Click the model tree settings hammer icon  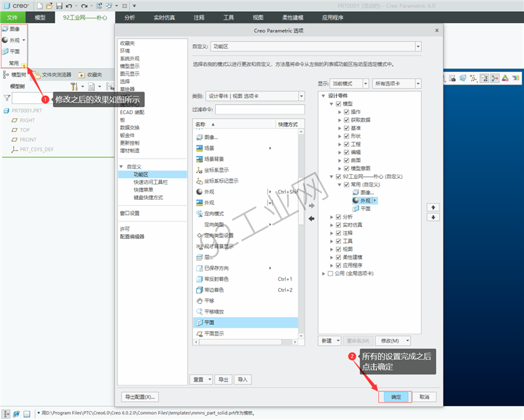(74, 87)
